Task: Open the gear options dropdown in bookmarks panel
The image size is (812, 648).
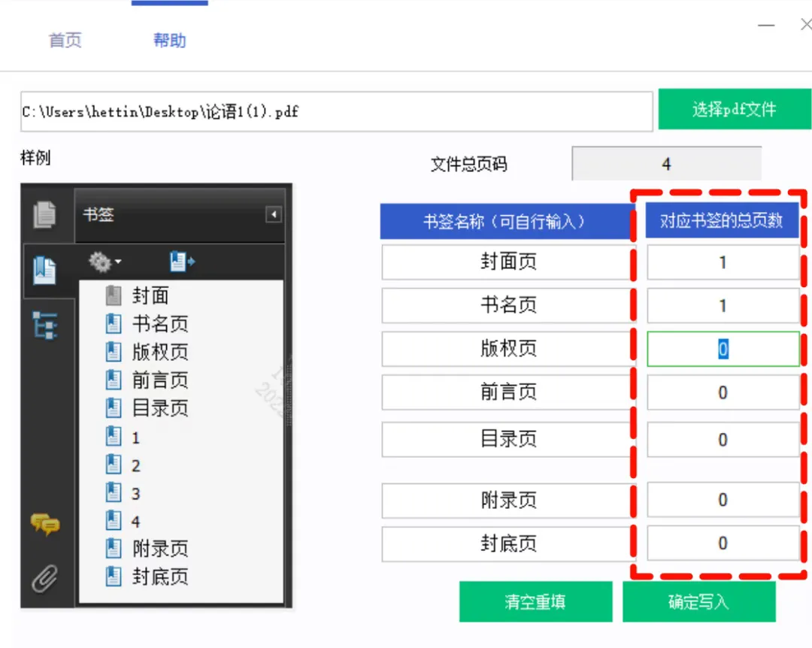Action: point(105,262)
